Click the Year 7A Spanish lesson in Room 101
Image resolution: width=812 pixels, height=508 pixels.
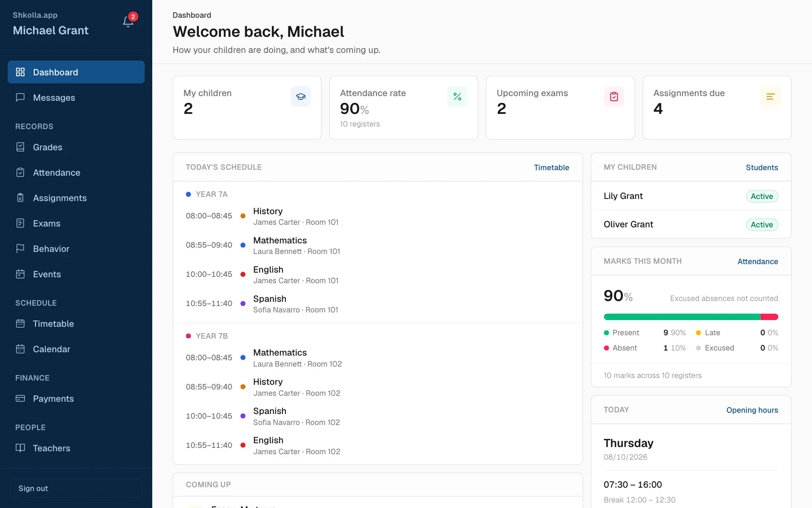coord(377,304)
